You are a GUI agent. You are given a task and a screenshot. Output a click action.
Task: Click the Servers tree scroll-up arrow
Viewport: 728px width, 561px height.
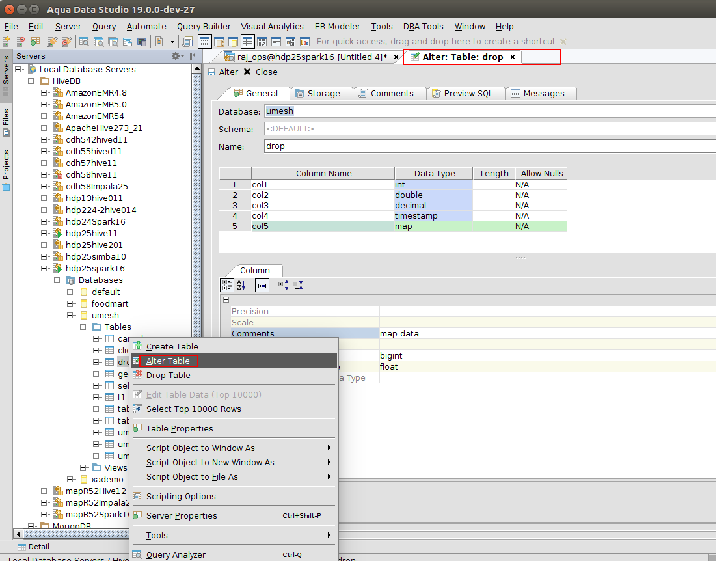[197, 69]
